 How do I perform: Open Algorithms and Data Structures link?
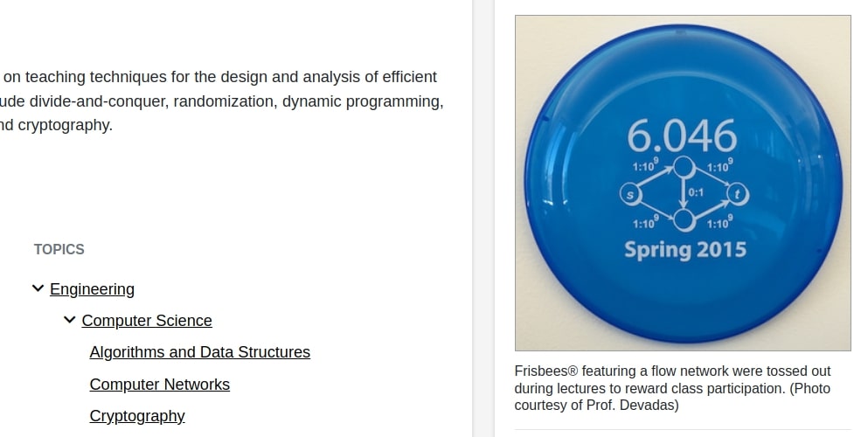(x=200, y=352)
